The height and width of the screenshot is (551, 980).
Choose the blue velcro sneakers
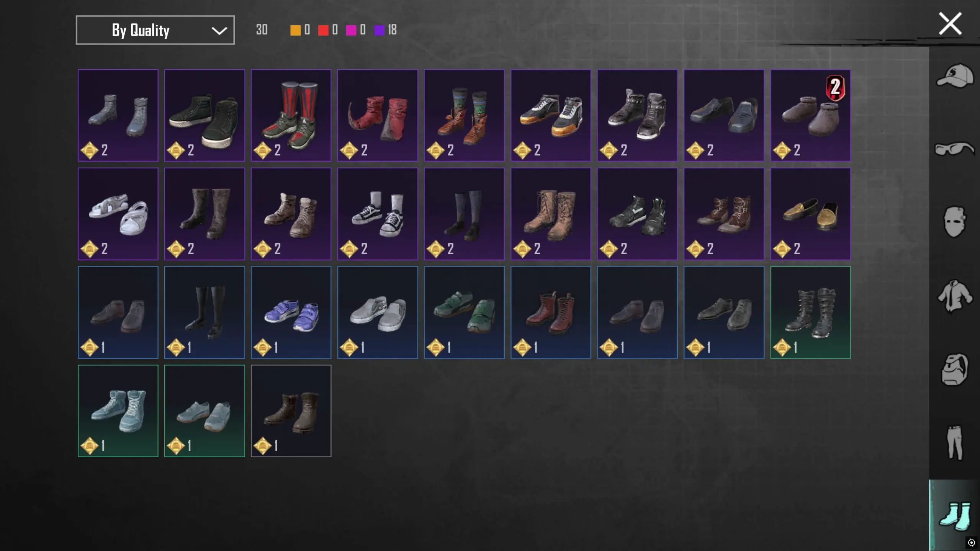291,312
